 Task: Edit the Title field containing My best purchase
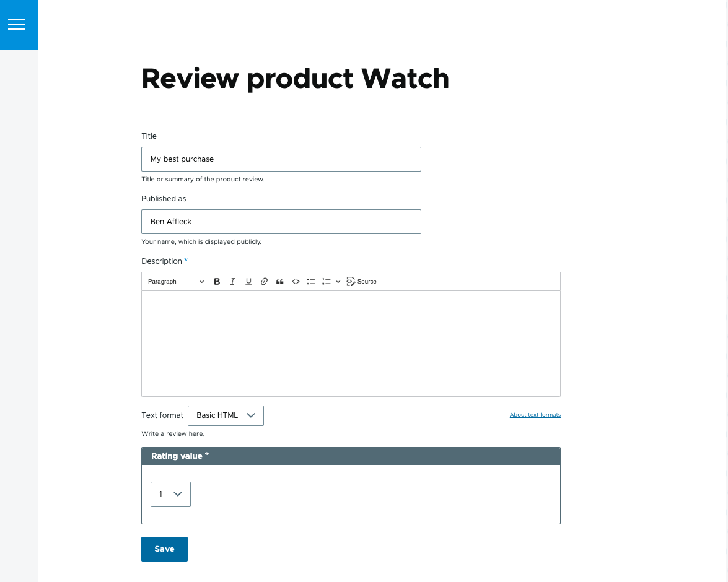point(281,159)
